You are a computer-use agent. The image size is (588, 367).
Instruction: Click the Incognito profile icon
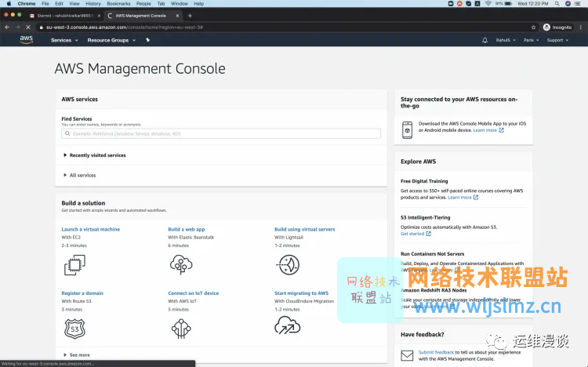tap(546, 27)
